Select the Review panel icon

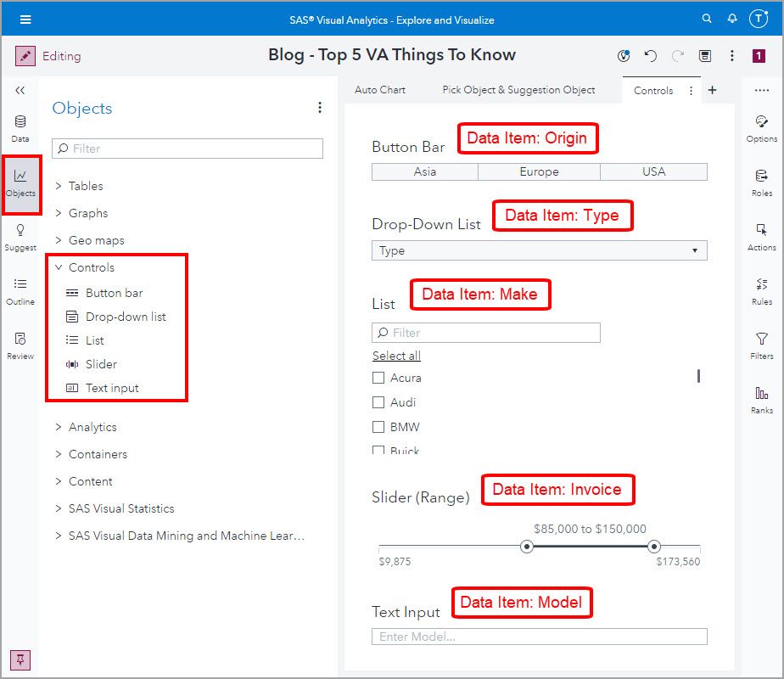[x=20, y=346]
